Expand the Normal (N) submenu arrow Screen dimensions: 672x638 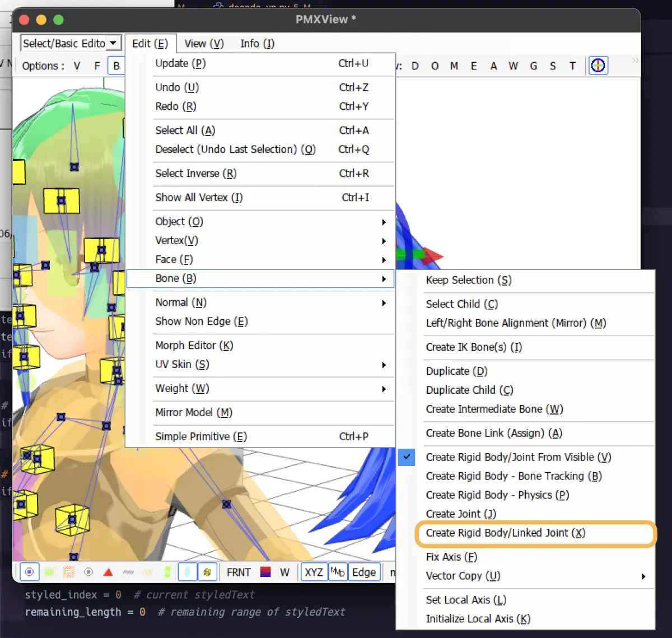(384, 303)
